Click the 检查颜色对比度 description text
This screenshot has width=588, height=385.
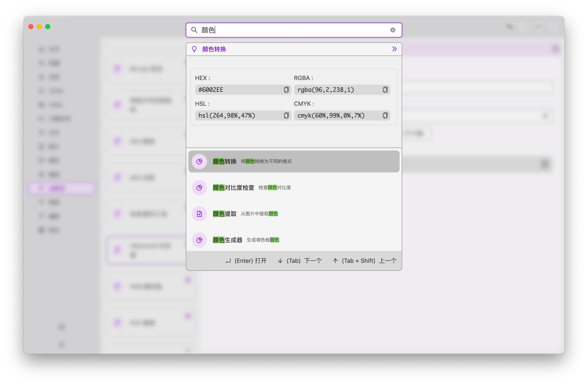point(275,187)
